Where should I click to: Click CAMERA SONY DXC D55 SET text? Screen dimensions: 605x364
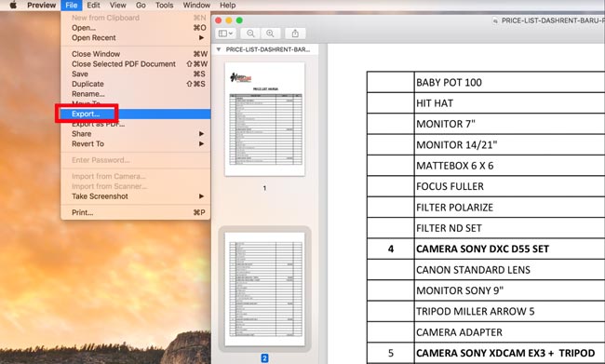[482, 249]
